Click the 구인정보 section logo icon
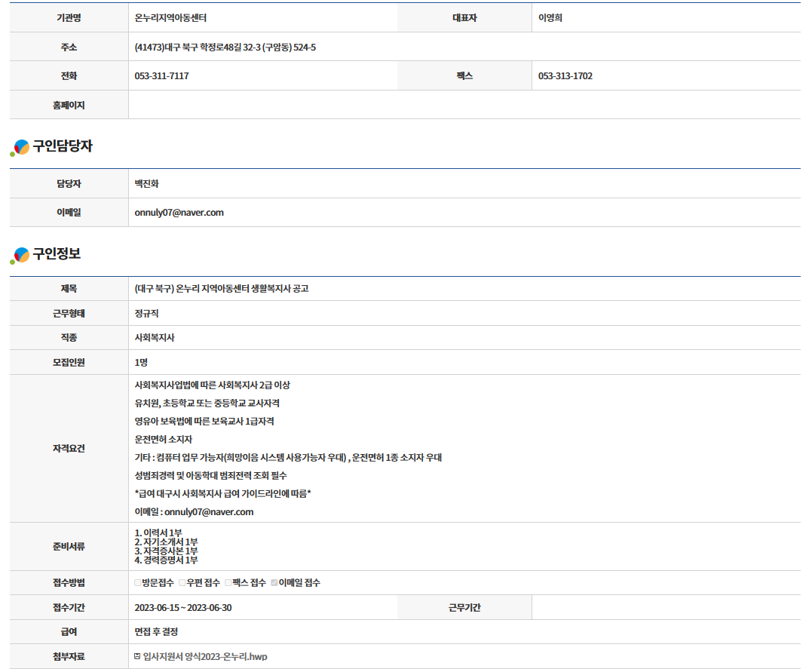 pos(20,256)
